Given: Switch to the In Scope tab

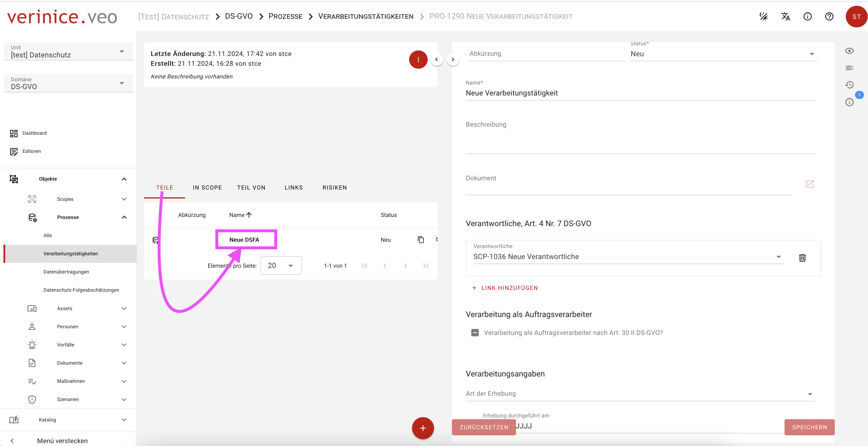Looking at the screenshot, I should click(x=207, y=188).
